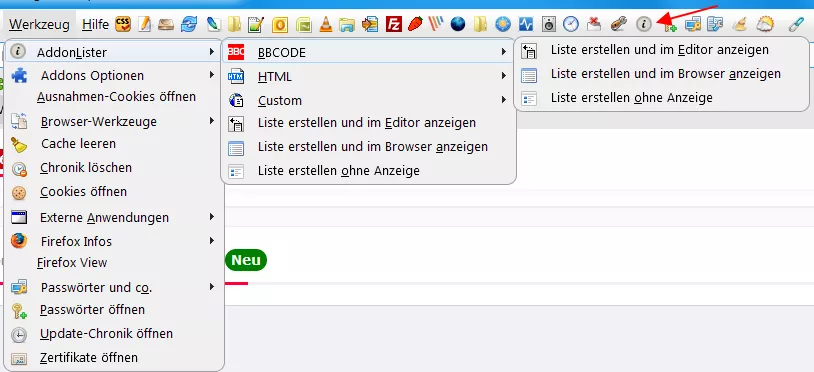814x372 pixels.
Task: Expand the Externe Anwendungen submenu
Action: click(x=114, y=217)
